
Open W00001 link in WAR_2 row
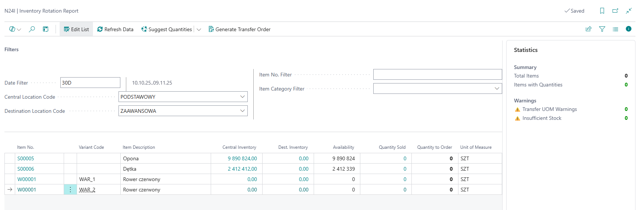coord(27,190)
